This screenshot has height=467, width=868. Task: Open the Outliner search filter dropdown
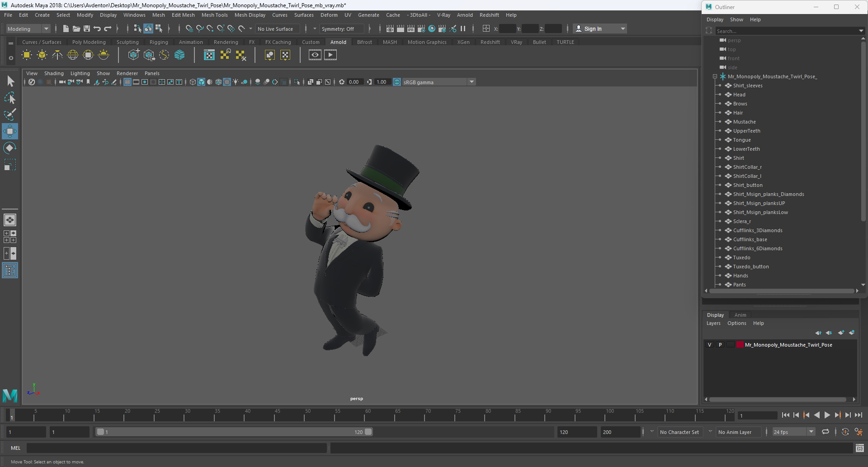coord(861,31)
